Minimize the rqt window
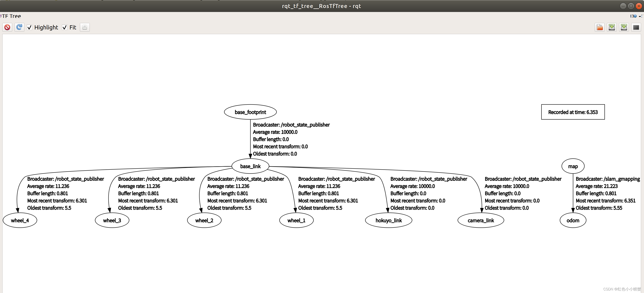This screenshot has height=293, width=644. pos(623,6)
